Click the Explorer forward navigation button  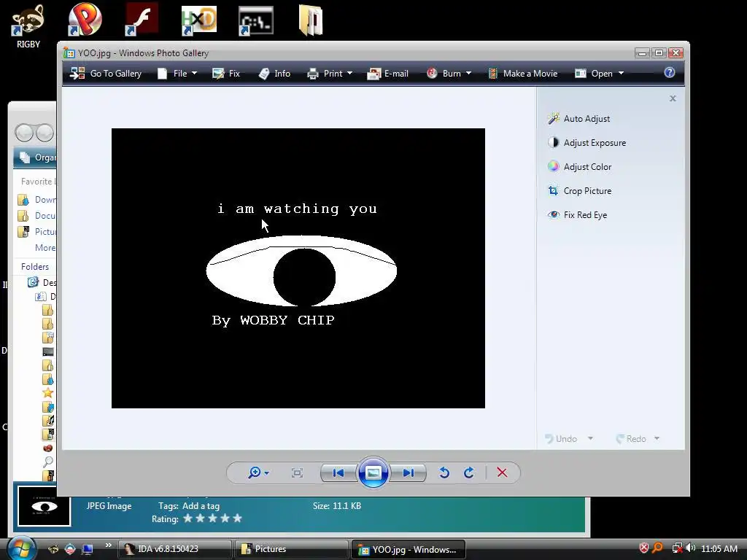[x=44, y=133]
